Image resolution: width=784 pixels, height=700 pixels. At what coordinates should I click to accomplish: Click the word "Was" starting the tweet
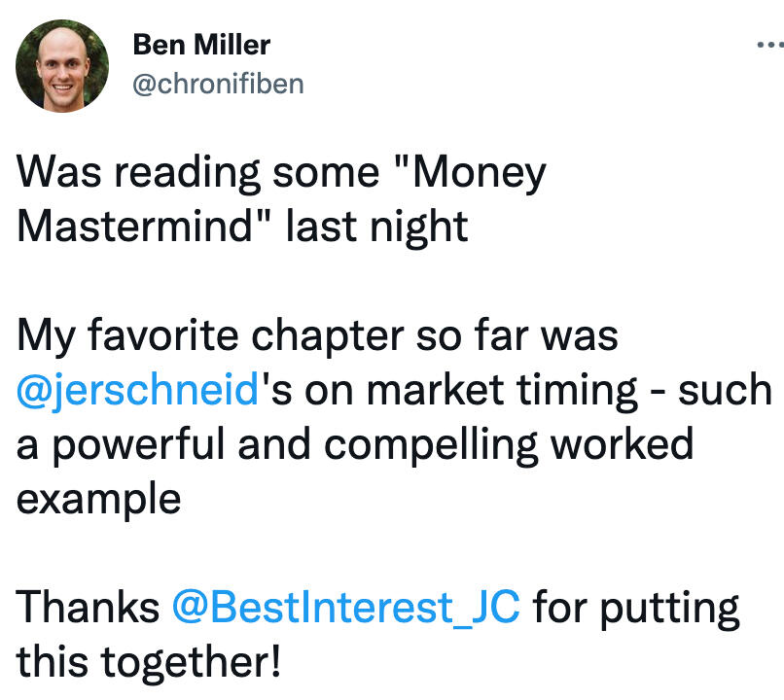59,172
